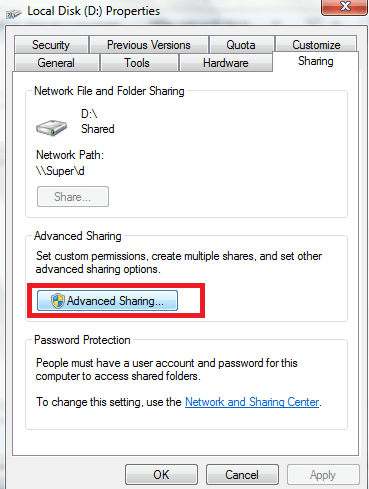Image resolution: width=369 pixels, height=489 pixels.
Task: Close the Local Disk Properties dialog
Action: tap(345, 7)
